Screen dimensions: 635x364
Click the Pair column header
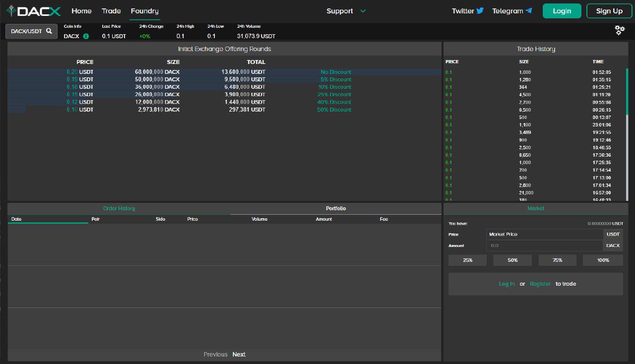(x=96, y=219)
